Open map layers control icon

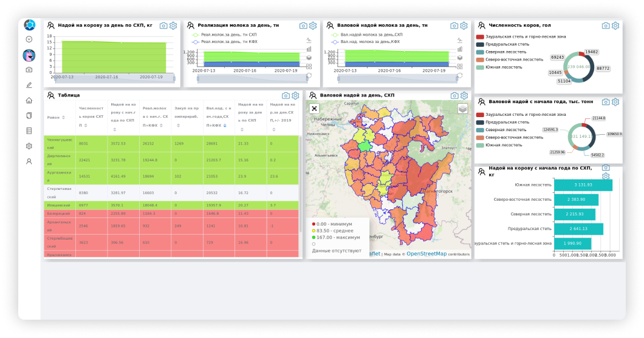462,109
